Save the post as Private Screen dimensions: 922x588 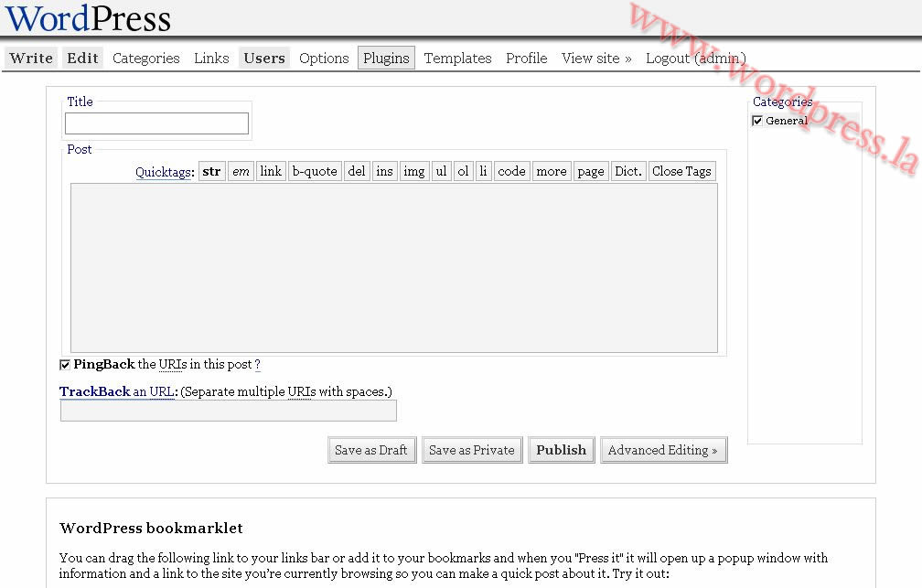[472, 450]
